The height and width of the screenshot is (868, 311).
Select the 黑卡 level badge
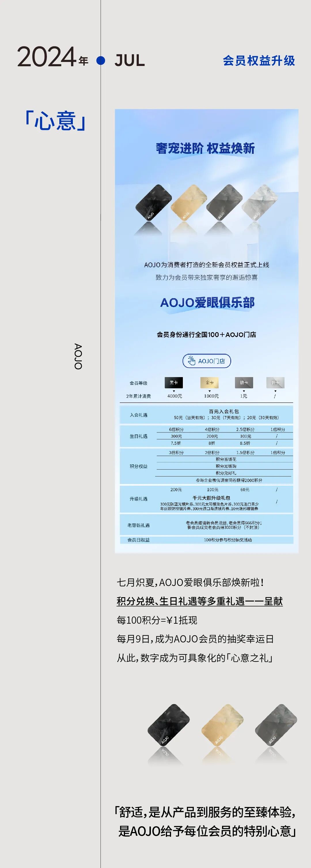174,383
